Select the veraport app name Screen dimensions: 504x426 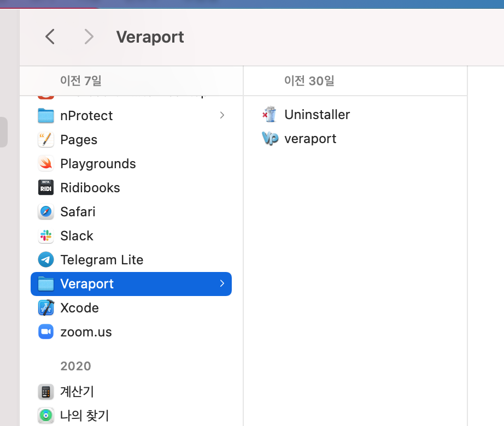pyautogui.click(x=310, y=139)
